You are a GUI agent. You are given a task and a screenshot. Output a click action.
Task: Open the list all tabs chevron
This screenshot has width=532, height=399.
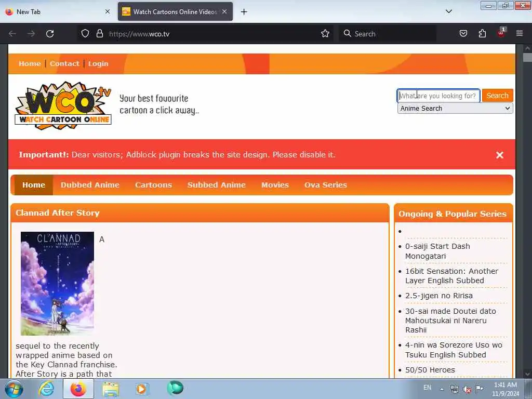click(448, 11)
